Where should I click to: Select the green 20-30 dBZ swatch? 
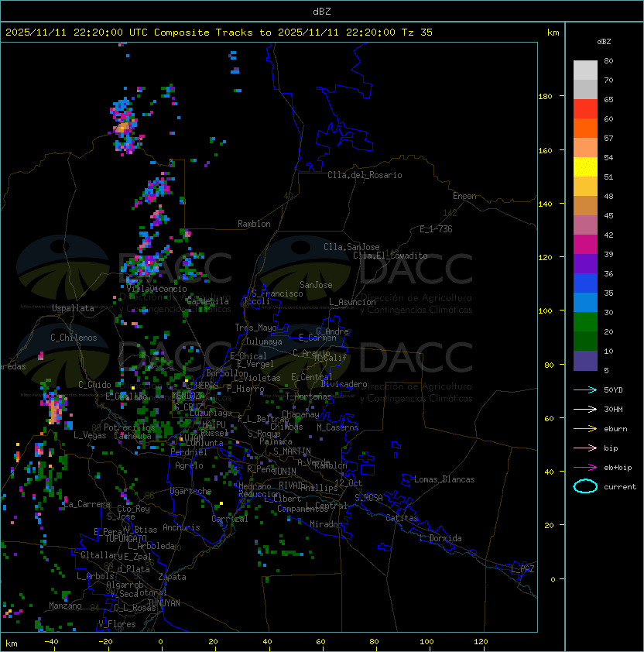(585, 321)
